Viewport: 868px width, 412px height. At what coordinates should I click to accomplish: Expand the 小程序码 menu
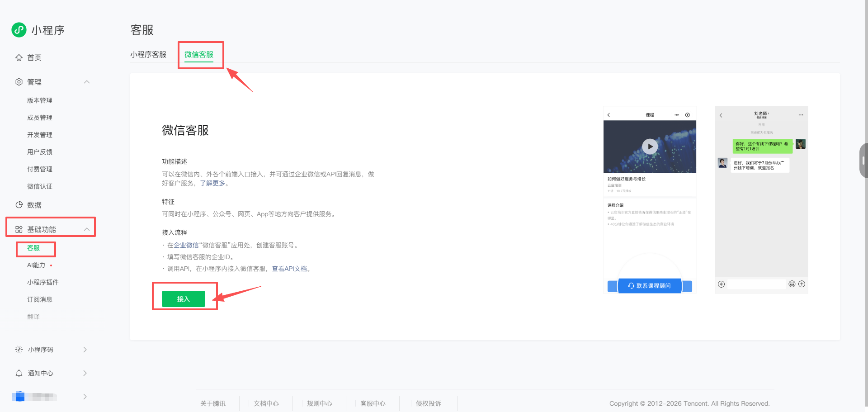tap(85, 350)
